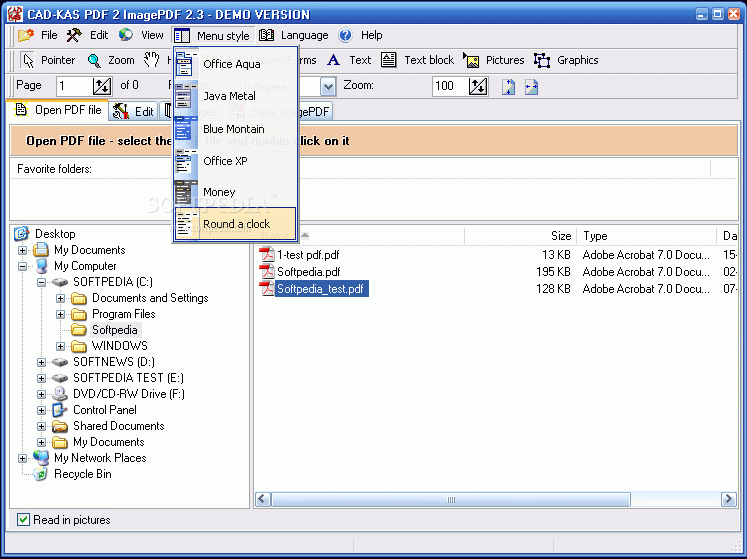747x559 pixels.
Task: Select the Graphics tool
Action: (566, 60)
